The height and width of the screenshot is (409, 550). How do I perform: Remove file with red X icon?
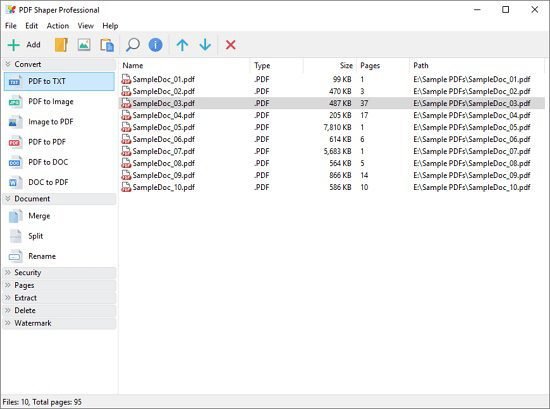(230, 45)
